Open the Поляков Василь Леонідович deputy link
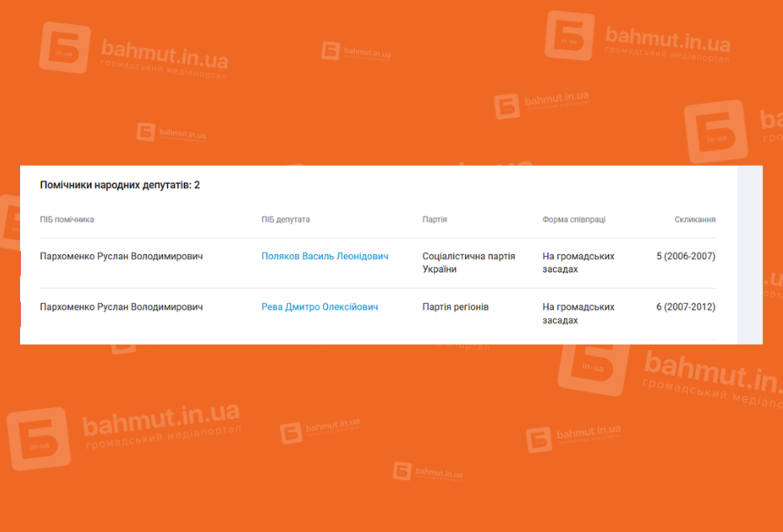The width and height of the screenshot is (783, 532). (325, 256)
